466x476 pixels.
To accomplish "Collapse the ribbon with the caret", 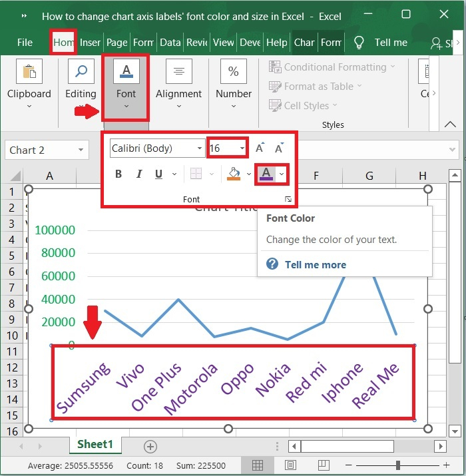I will click(450, 124).
